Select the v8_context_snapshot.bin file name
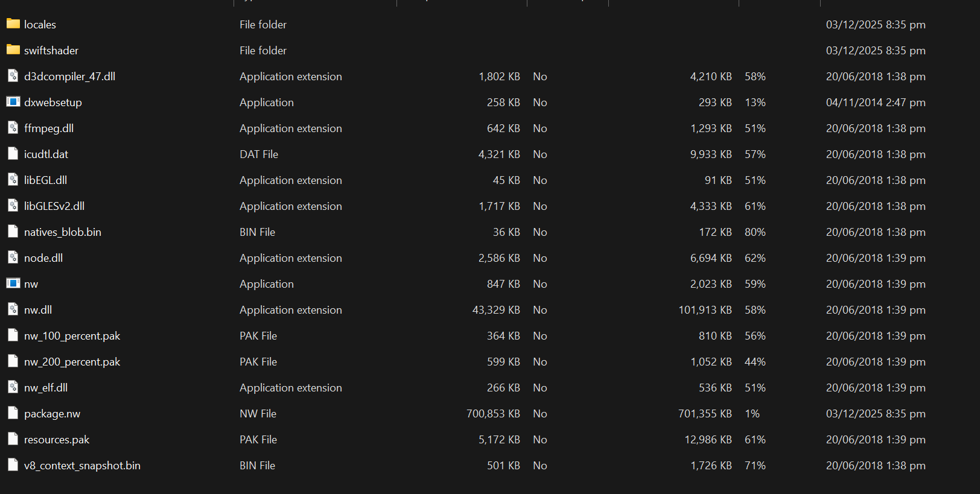This screenshot has width=980, height=494. click(x=82, y=466)
